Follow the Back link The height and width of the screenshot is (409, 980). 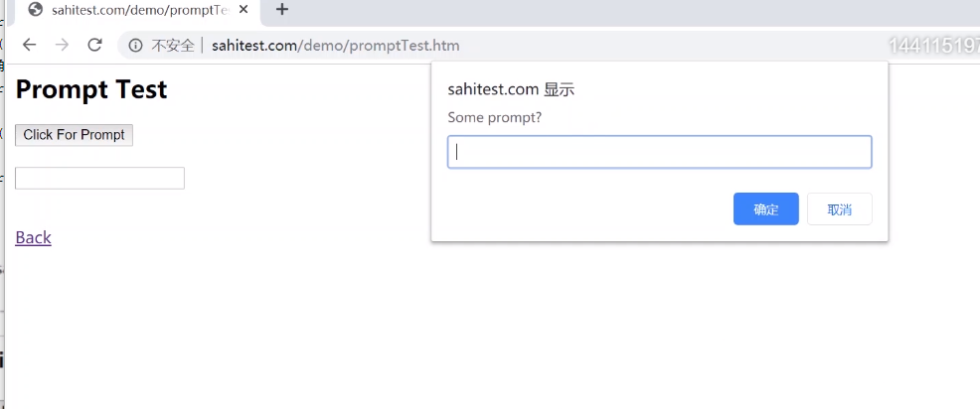tap(33, 237)
